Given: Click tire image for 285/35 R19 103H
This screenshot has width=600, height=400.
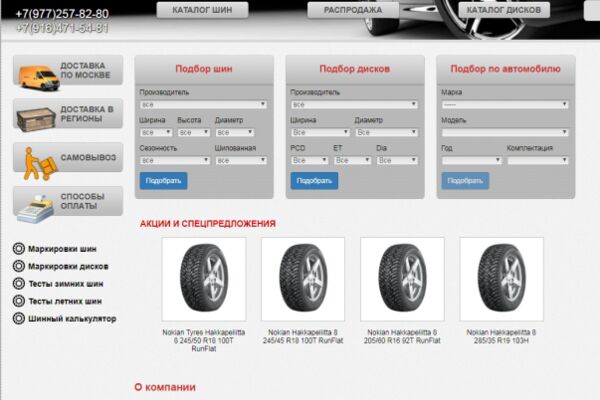Looking at the screenshot, I should point(501,279).
